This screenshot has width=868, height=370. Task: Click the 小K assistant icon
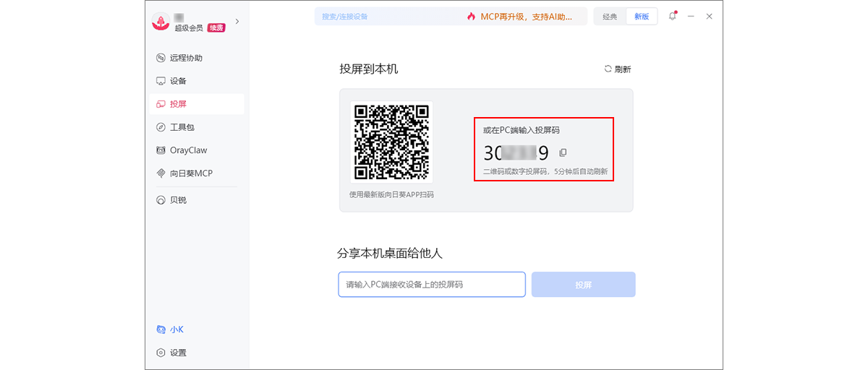[x=161, y=330]
